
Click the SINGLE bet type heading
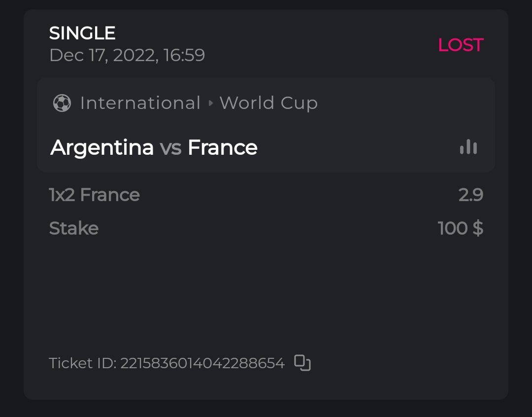(x=82, y=33)
